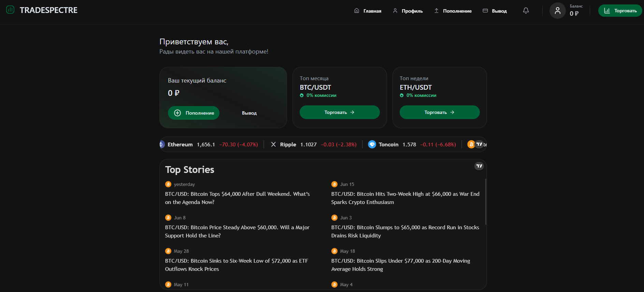Open story 'Bitcoin Price Steady Above $60,000'
The width and height of the screenshot is (644, 292).
[237, 231]
